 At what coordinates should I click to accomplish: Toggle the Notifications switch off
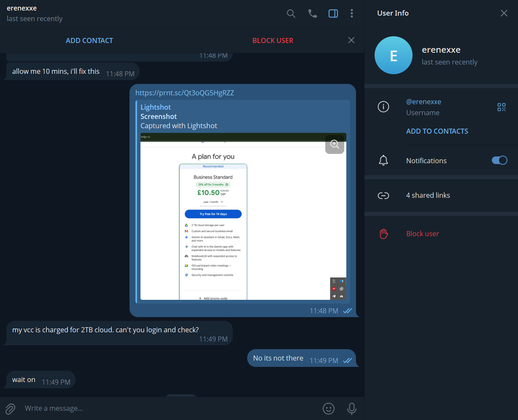(499, 160)
